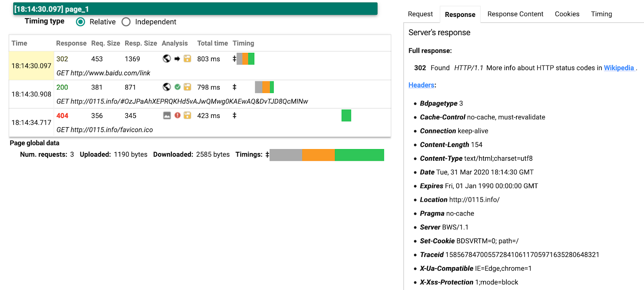Click the timing bar of the 200 request
The image size is (644, 290).
(x=264, y=87)
